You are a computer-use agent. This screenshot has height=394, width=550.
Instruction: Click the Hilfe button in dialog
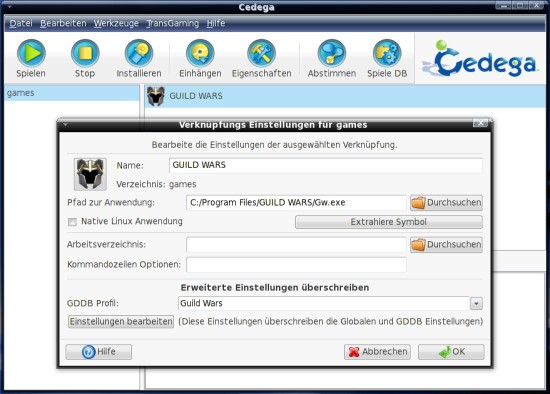99,352
